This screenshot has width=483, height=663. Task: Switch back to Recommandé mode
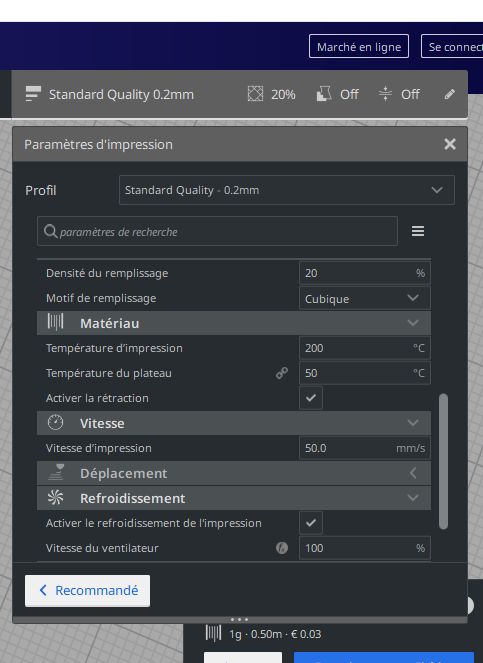coord(88,591)
